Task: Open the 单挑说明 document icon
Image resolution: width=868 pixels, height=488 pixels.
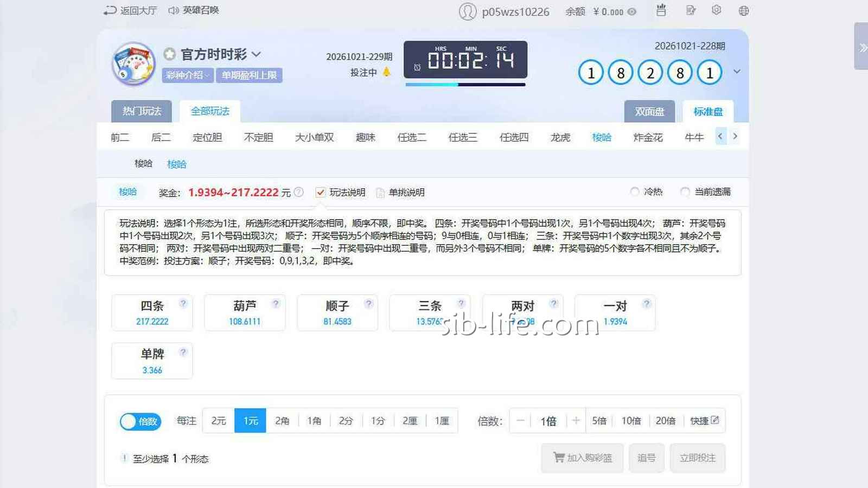Action: (x=380, y=192)
